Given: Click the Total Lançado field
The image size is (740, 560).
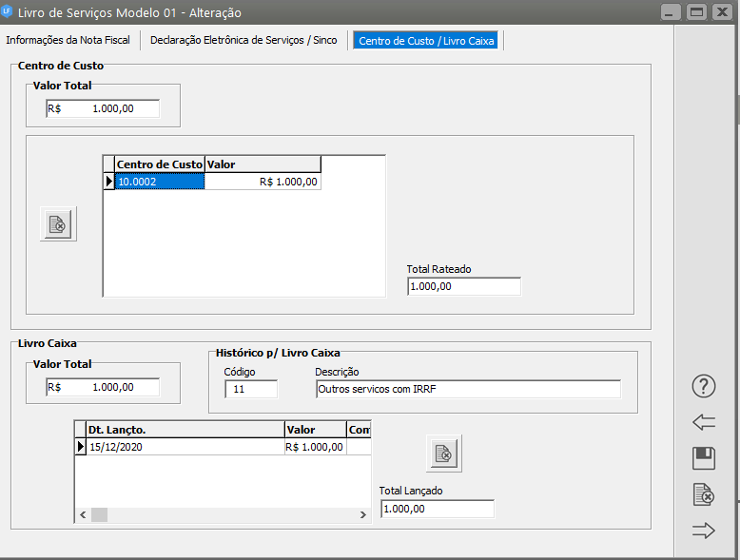Looking at the screenshot, I should tap(437, 509).
